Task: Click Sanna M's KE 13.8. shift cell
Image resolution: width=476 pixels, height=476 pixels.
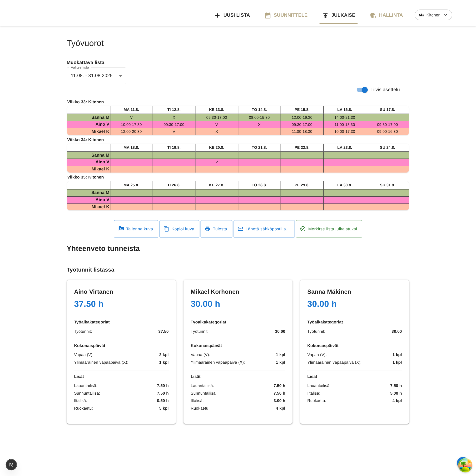Action: pos(216,118)
